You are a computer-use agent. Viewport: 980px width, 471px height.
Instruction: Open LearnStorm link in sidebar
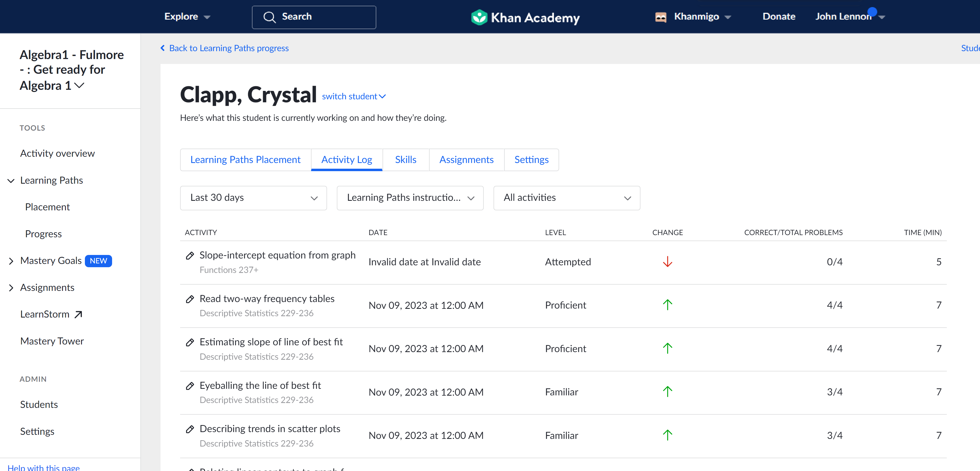pyautogui.click(x=45, y=314)
